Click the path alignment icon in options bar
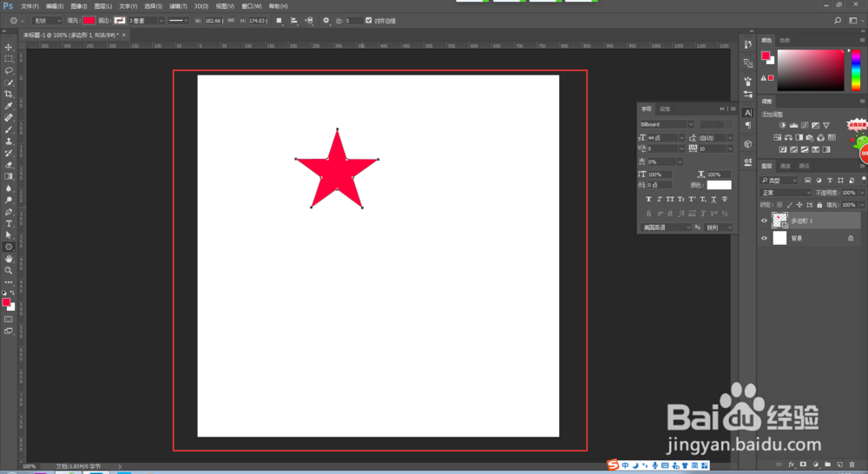The height and width of the screenshot is (474, 868). 294,21
